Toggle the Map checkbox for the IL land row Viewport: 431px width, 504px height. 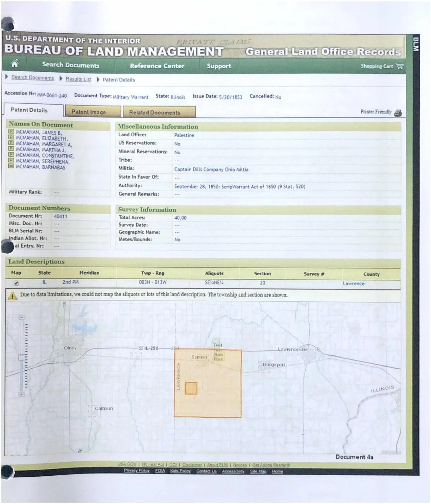tap(16, 283)
